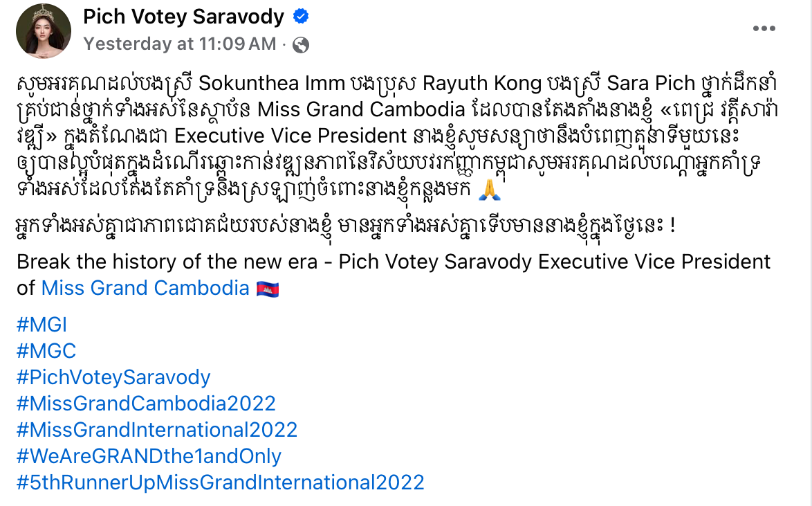The height and width of the screenshot is (506, 812).
Task: Open Pich Votey Saravody's profile picture
Action: tap(44, 30)
